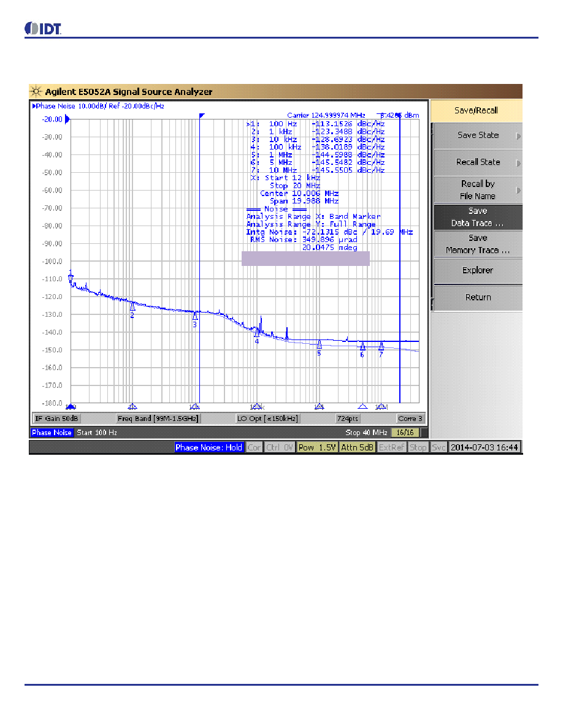This screenshot has width=563, height=728.
Task: Click the 16/16 averaging counter
Action: tap(405, 432)
